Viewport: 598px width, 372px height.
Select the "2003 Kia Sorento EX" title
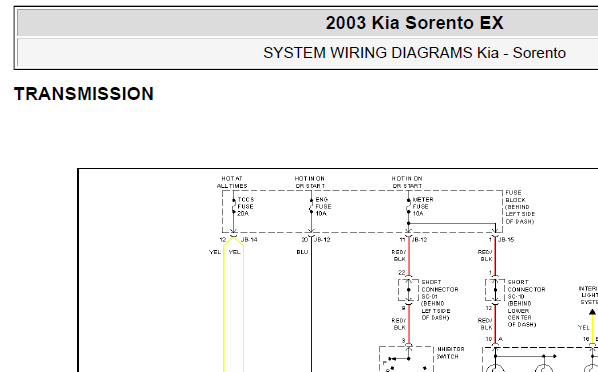415,23
